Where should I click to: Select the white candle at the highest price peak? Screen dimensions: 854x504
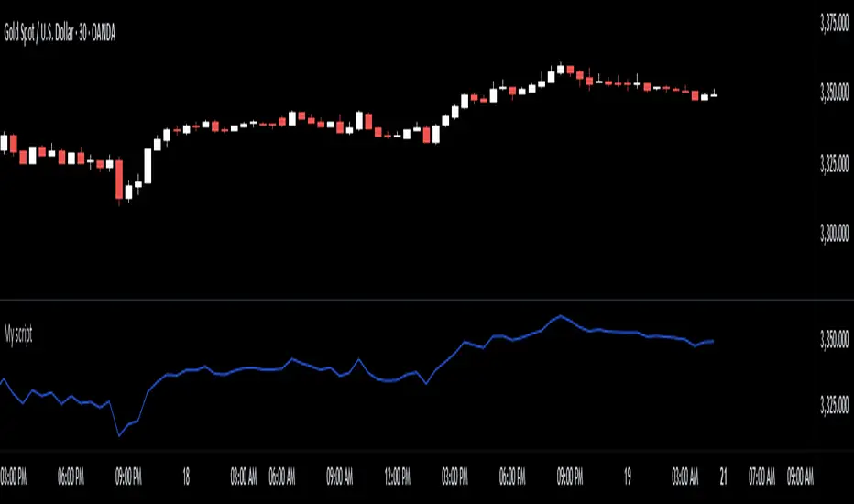point(561,68)
